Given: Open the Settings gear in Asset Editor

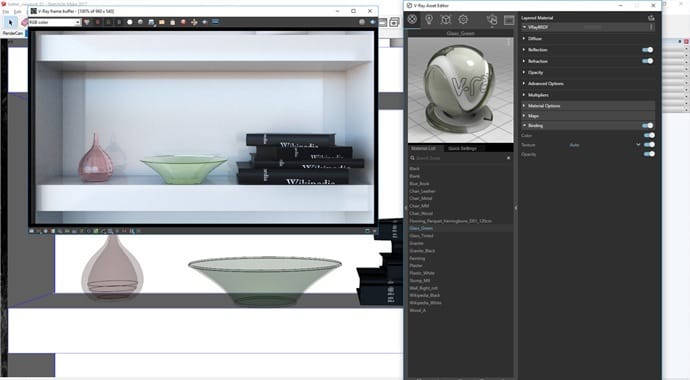Looking at the screenshot, I should coord(463,19).
